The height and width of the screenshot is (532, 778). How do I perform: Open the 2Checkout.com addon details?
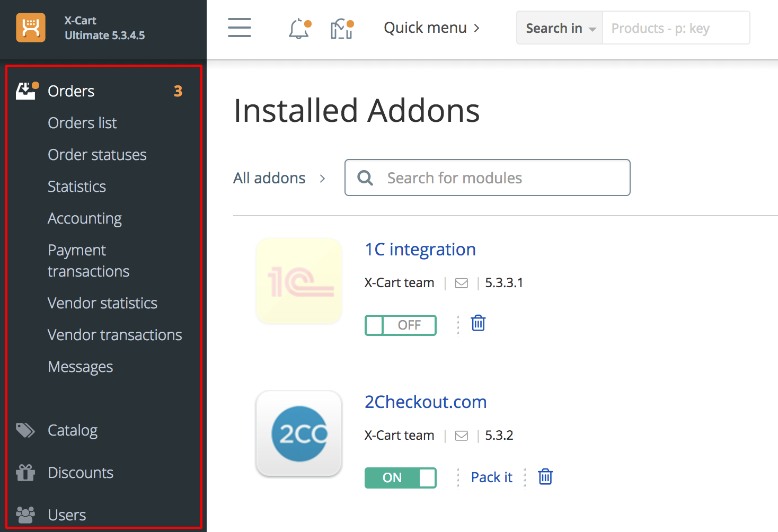coord(425,402)
